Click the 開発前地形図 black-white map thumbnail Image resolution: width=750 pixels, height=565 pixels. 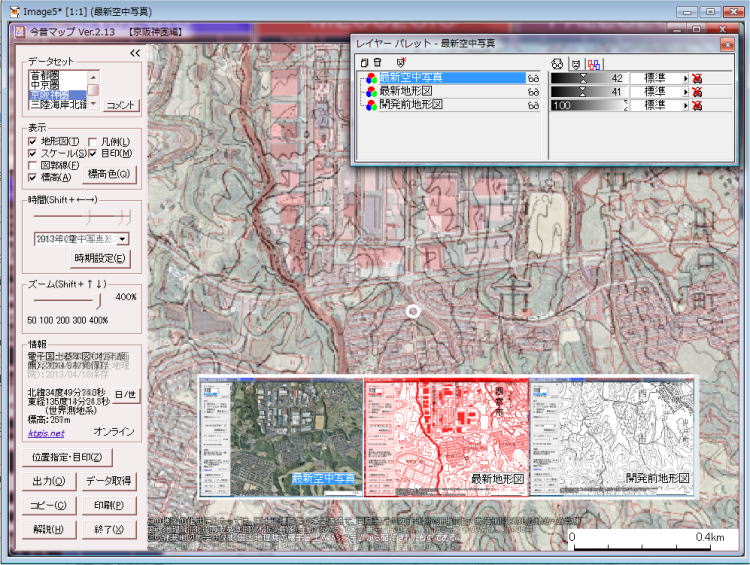pyautogui.click(x=612, y=437)
